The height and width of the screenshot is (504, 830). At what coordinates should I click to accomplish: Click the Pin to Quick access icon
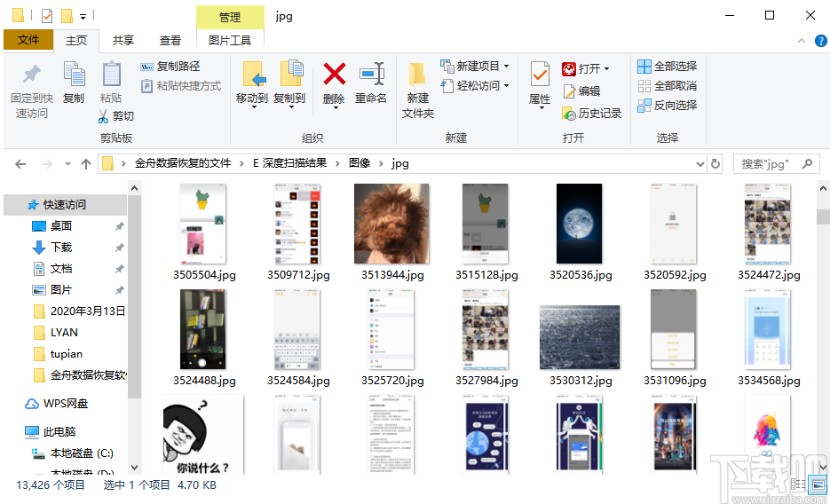[32, 75]
